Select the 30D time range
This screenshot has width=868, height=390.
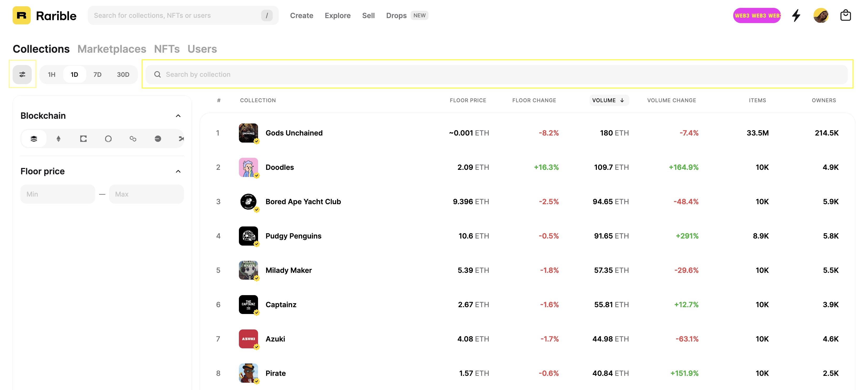click(x=123, y=74)
